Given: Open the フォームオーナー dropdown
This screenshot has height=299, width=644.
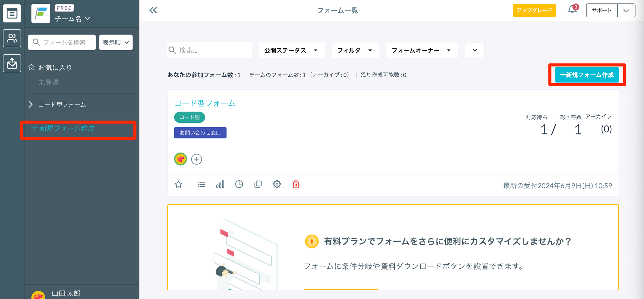Looking at the screenshot, I should (x=421, y=51).
